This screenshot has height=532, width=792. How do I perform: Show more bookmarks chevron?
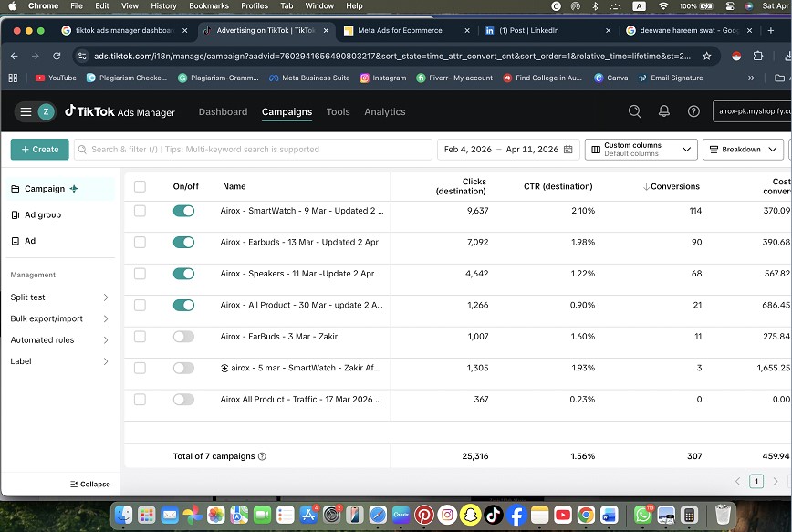pos(751,78)
